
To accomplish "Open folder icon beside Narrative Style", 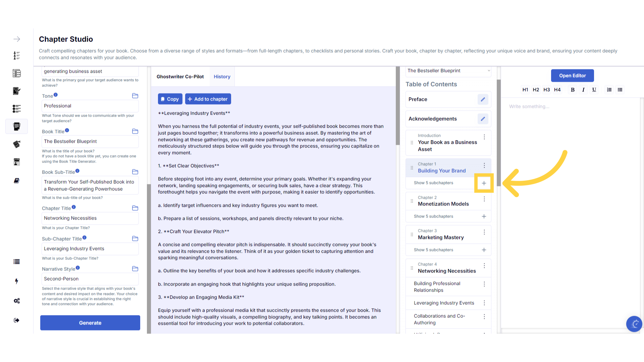I will 135,269.
